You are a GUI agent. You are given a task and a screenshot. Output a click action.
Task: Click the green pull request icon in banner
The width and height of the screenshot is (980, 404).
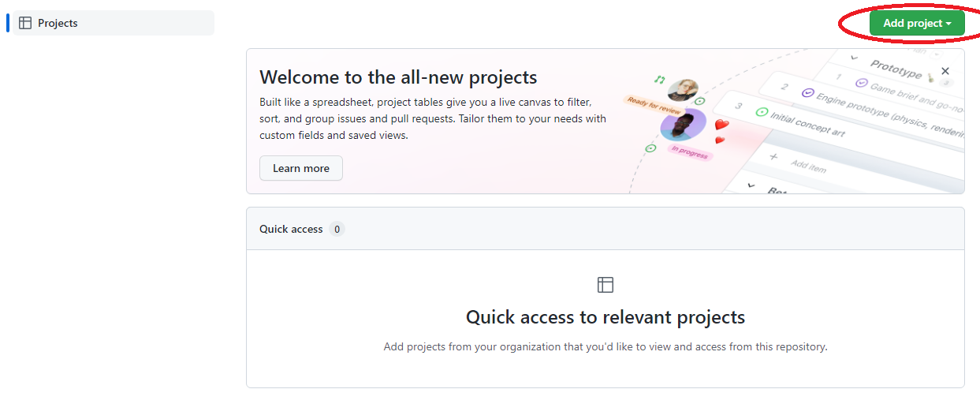660,79
